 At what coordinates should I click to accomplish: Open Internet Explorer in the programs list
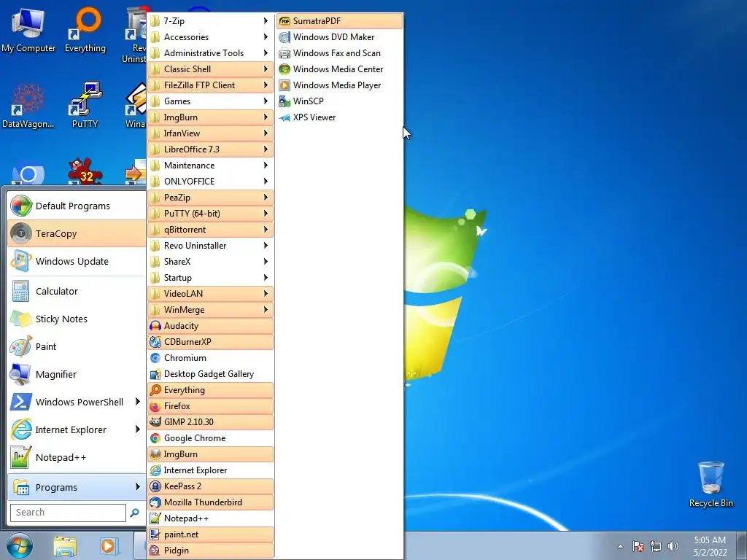tap(211, 470)
